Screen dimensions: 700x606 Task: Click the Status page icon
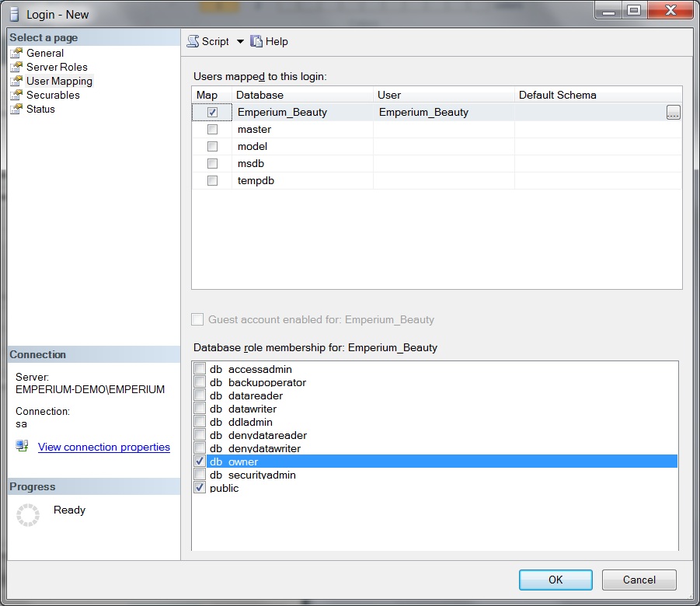pos(16,110)
